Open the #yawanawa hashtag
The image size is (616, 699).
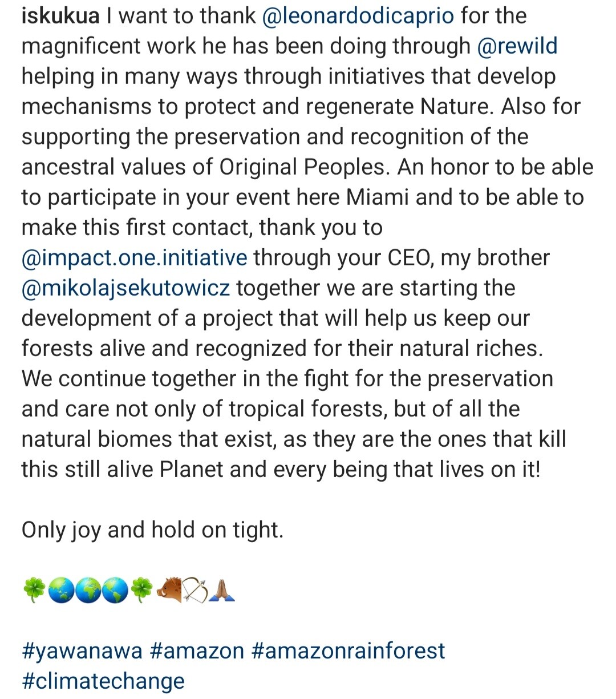tap(82, 650)
